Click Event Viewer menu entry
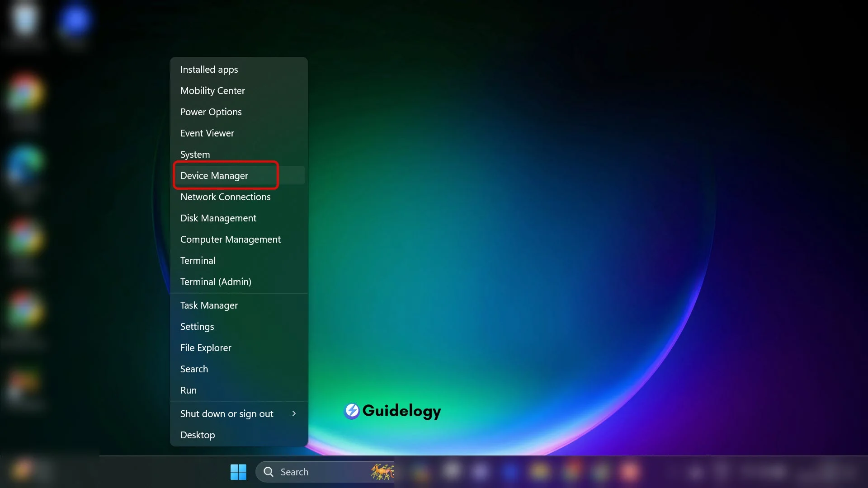This screenshot has width=868, height=488. click(208, 133)
